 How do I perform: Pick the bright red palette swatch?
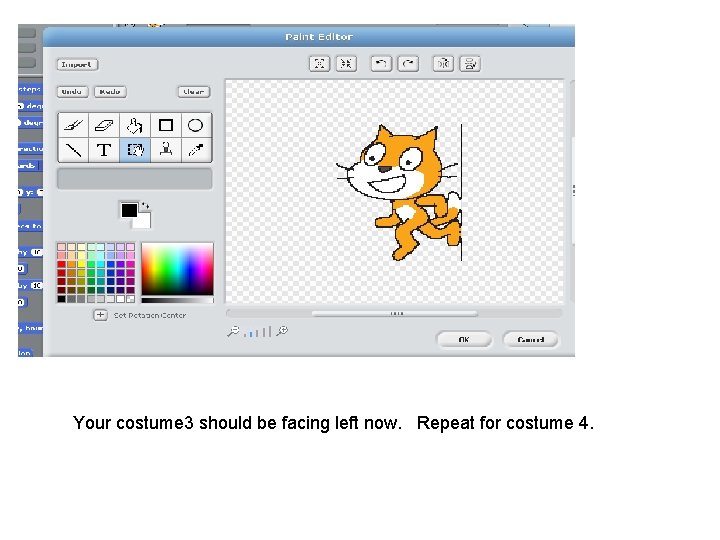[62, 264]
